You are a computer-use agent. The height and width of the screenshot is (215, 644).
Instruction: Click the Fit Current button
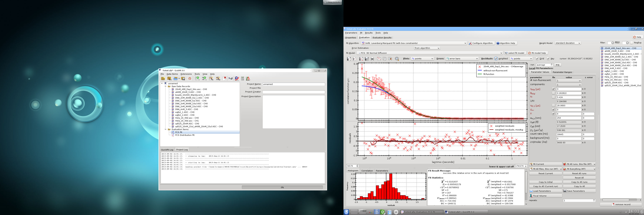click(x=545, y=164)
